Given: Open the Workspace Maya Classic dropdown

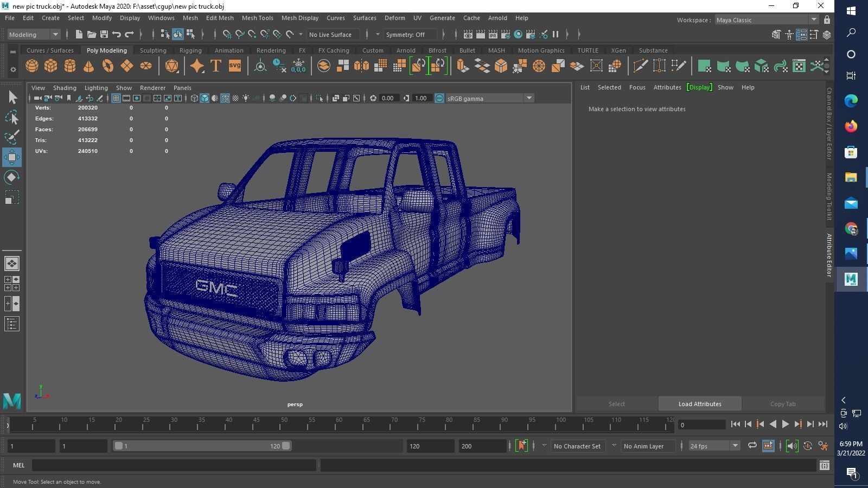Looking at the screenshot, I should tap(767, 20).
